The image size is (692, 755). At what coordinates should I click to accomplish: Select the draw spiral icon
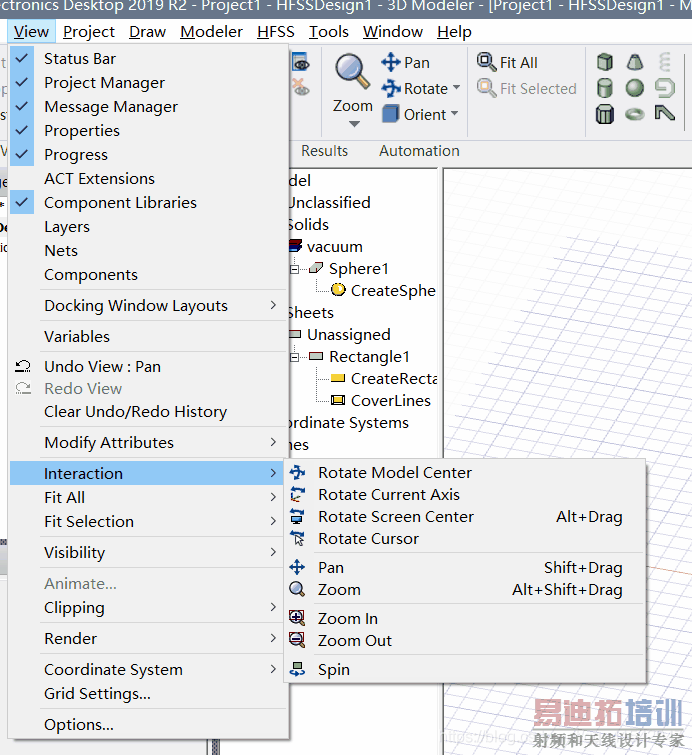tap(665, 89)
